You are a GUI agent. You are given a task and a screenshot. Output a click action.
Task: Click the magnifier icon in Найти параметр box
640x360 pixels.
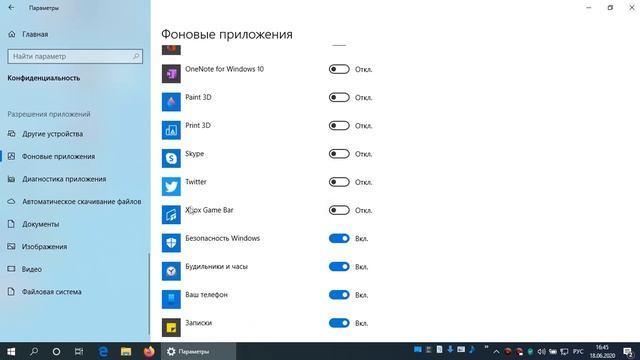(136, 56)
